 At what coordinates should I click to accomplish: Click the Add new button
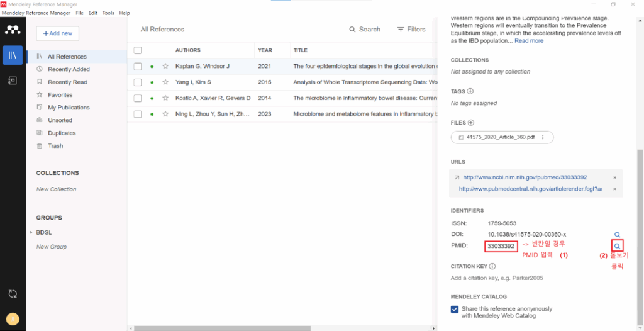pyautogui.click(x=58, y=33)
